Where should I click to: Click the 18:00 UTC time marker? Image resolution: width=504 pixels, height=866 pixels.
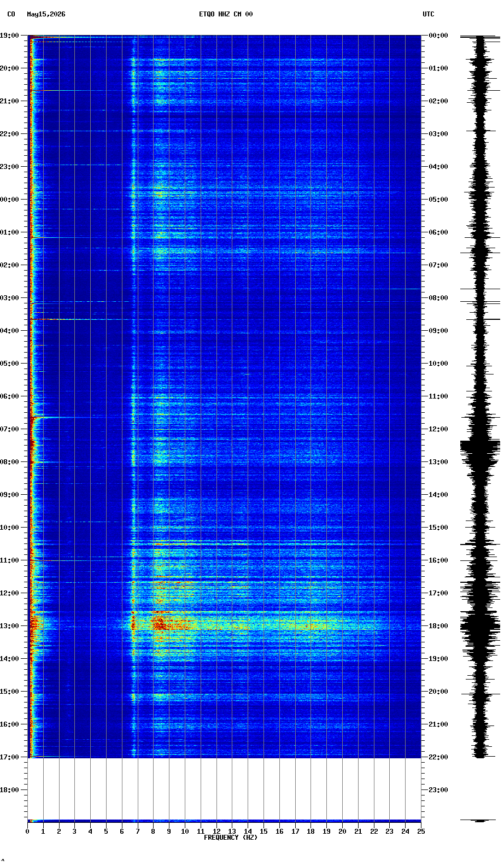(x=438, y=626)
